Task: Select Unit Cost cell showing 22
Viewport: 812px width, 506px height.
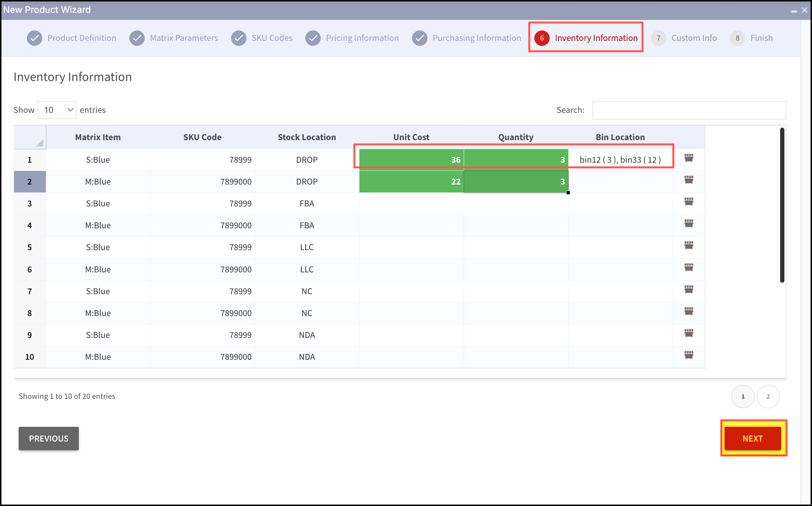Action: [411, 182]
